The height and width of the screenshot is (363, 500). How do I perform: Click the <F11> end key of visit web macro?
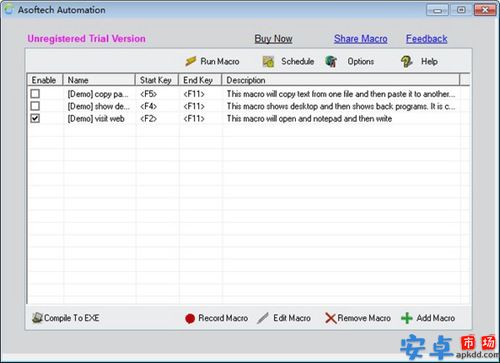194,119
